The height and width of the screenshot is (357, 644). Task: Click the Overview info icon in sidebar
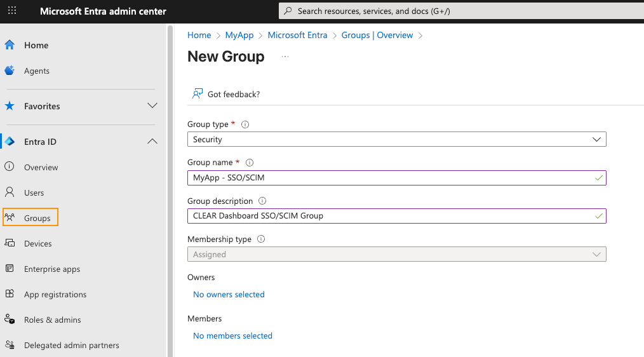click(10, 166)
